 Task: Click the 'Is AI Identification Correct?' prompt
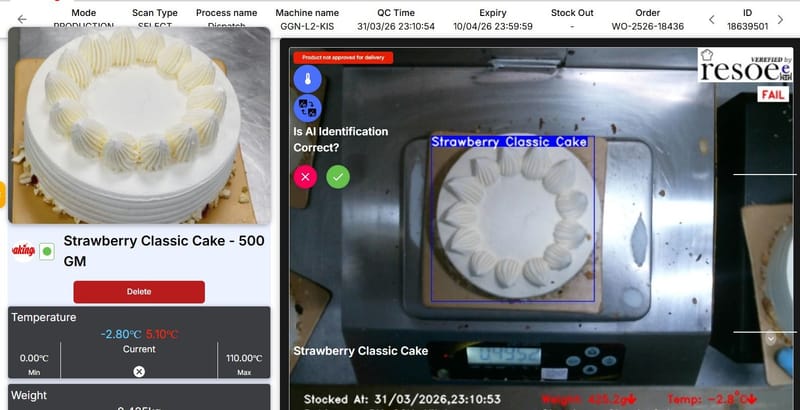[341, 140]
